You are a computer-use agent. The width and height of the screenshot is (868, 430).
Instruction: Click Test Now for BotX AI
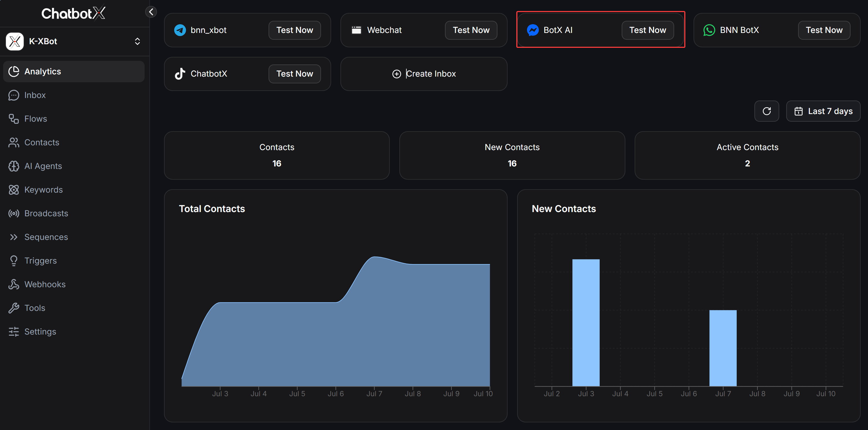pos(648,30)
